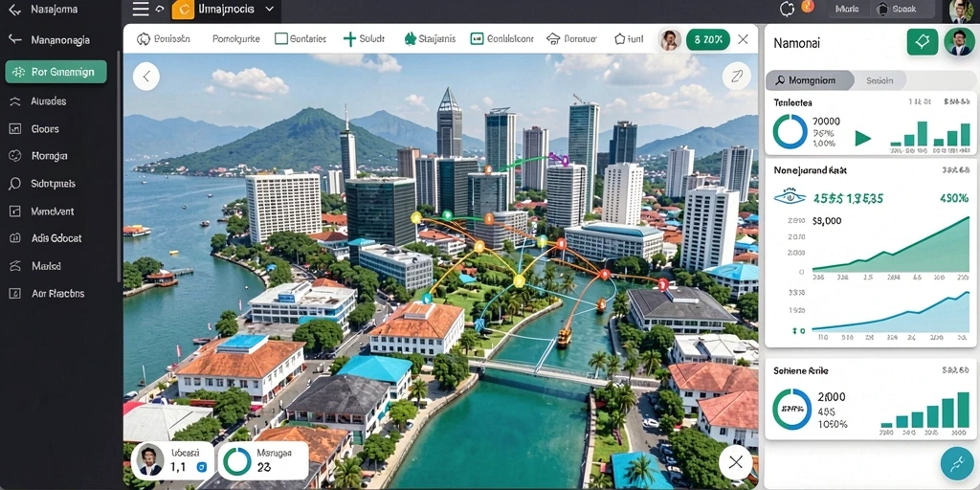Toggle the blue checkbox in the Uboezi card

tap(201, 467)
